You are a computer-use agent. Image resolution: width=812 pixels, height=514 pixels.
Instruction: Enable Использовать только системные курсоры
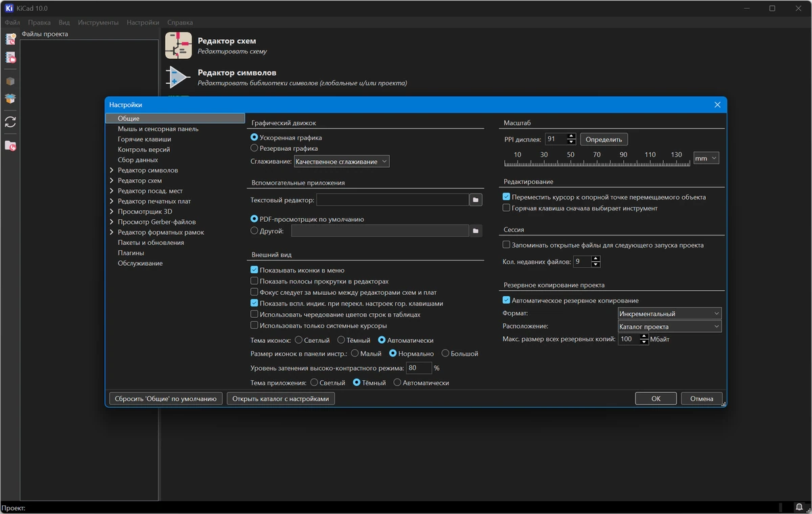[x=254, y=325]
